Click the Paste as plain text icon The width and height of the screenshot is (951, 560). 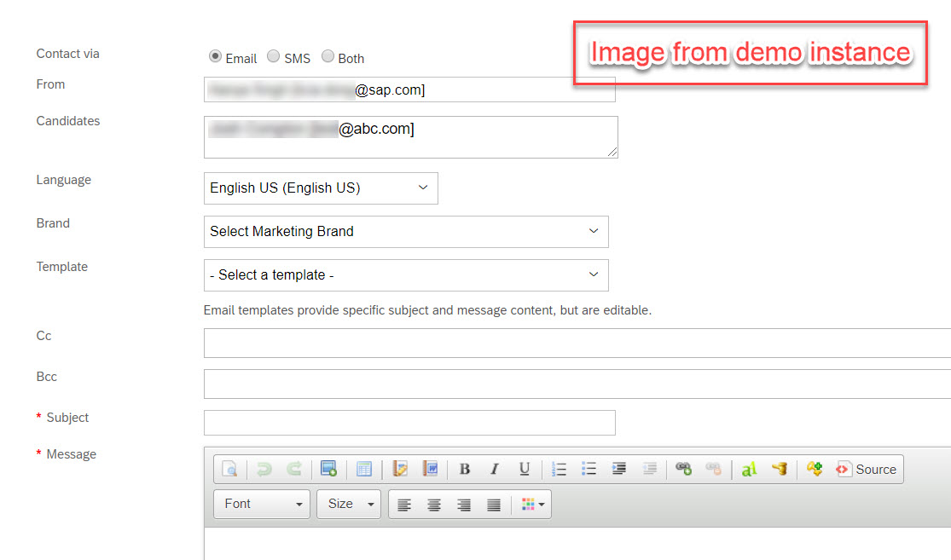pos(400,469)
